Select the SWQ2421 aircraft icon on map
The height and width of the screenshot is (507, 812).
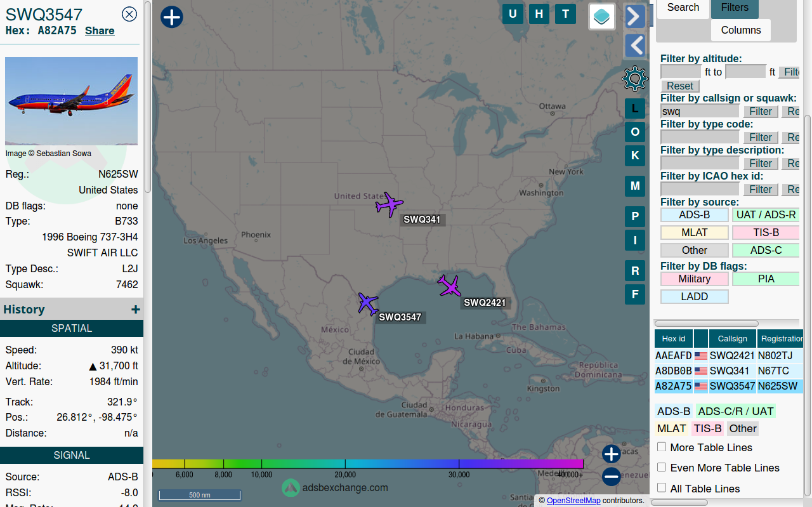(x=450, y=286)
